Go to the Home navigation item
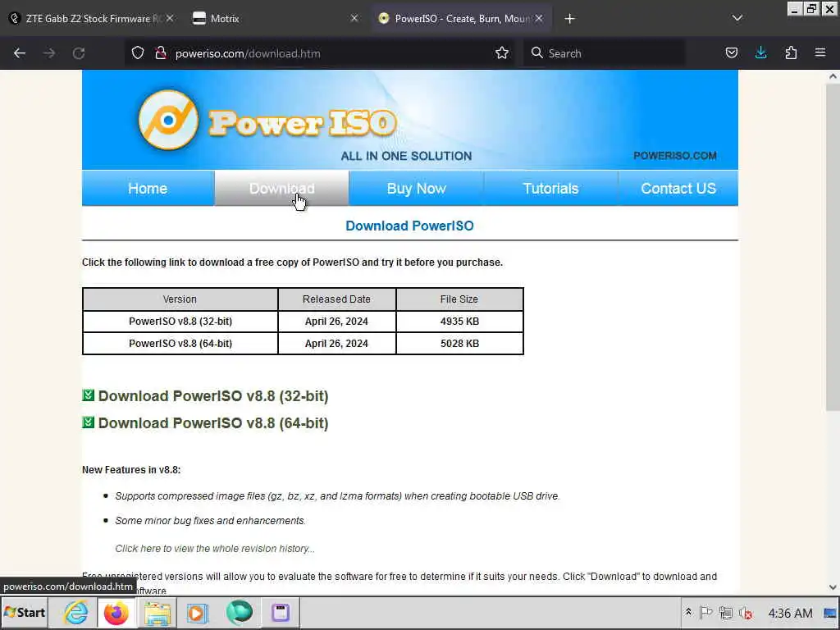 tap(148, 189)
